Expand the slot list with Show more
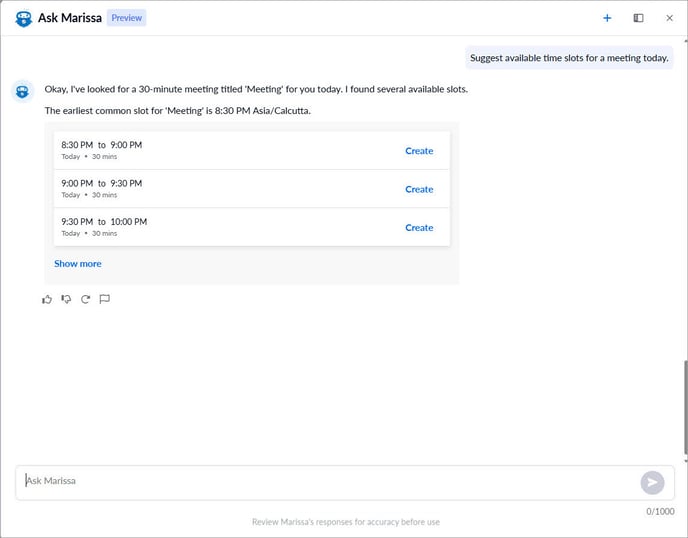This screenshot has width=688, height=538. coord(78,264)
